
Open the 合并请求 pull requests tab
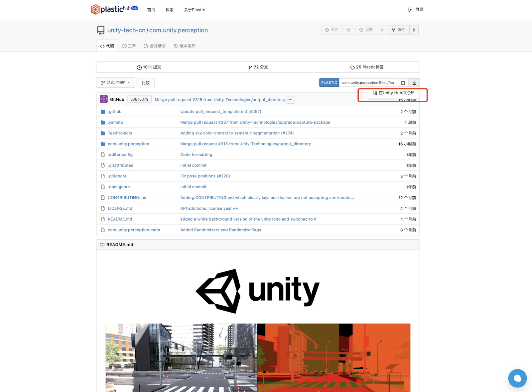coord(155,46)
